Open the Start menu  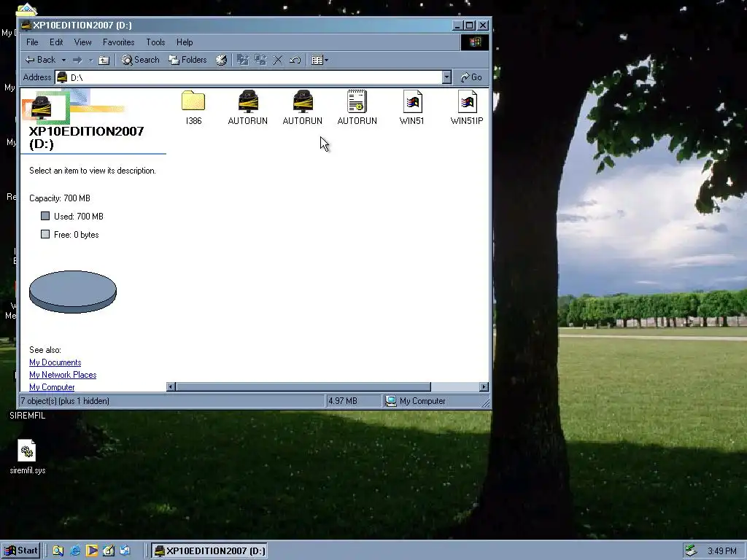[x=21, y=551]
